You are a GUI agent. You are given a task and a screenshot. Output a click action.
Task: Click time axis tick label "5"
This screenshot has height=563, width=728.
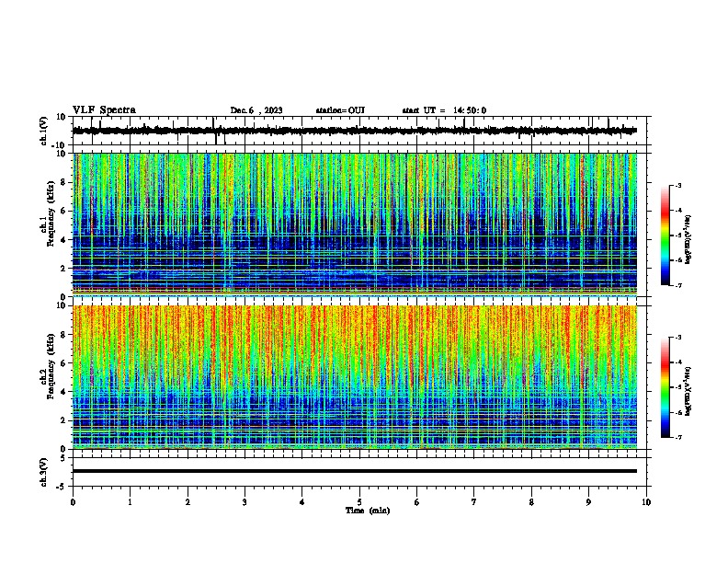[359, 502]
